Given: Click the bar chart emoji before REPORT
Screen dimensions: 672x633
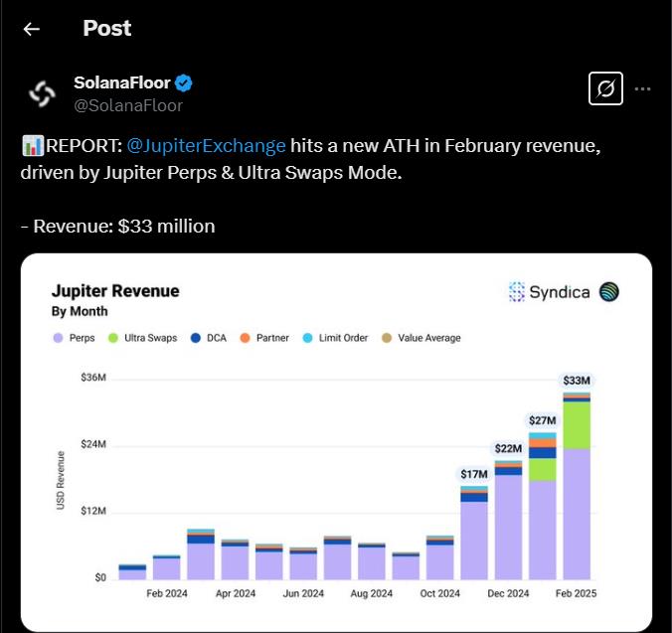Looking at the screenshot, I should click(33, 146).
